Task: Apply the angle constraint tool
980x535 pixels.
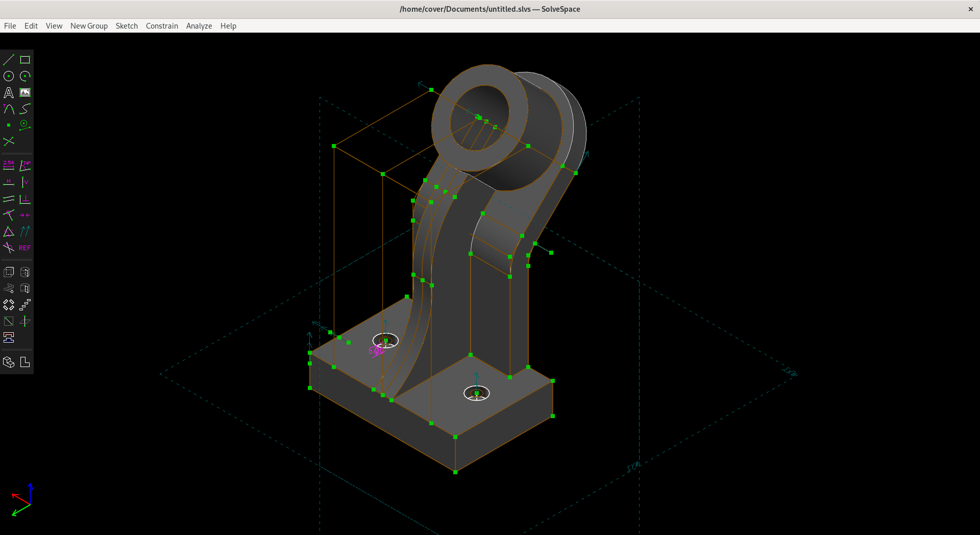Action: [x=25, y=165]
